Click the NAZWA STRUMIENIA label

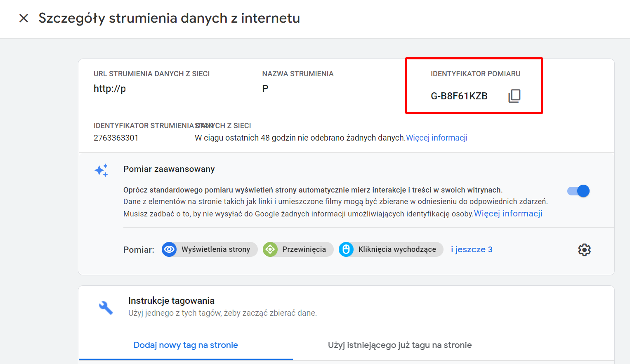click(x=298, y=74)
